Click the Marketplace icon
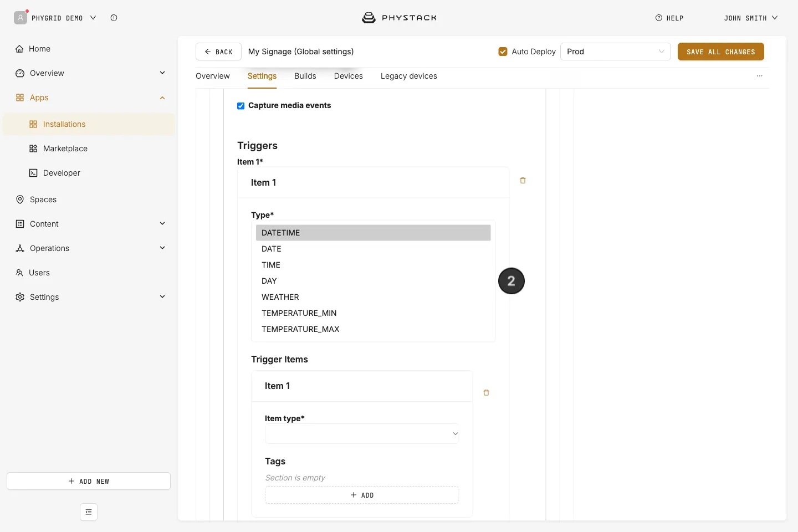The height and width of the screenshot is (532, 798). point(33,149)
